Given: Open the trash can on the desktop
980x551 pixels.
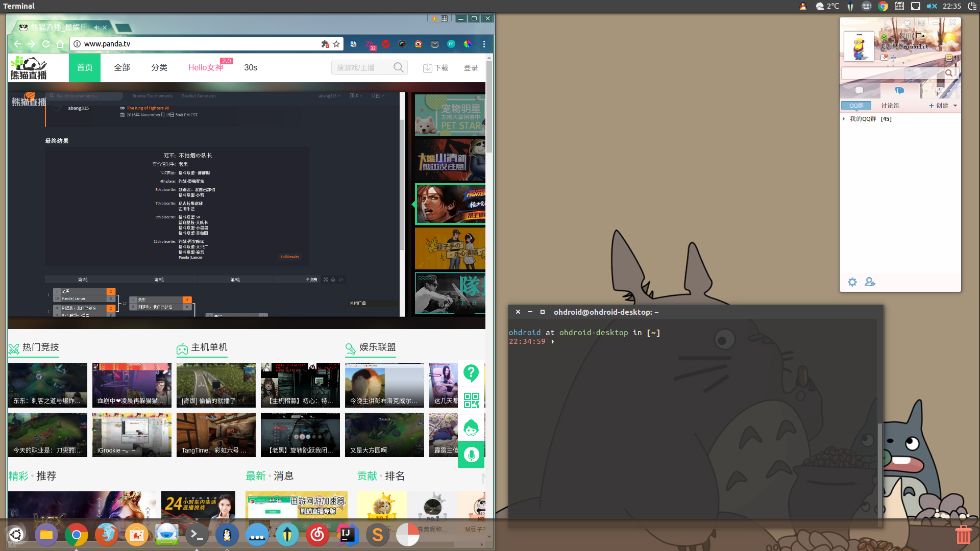Looking at the screenshot, I should 963,534.
